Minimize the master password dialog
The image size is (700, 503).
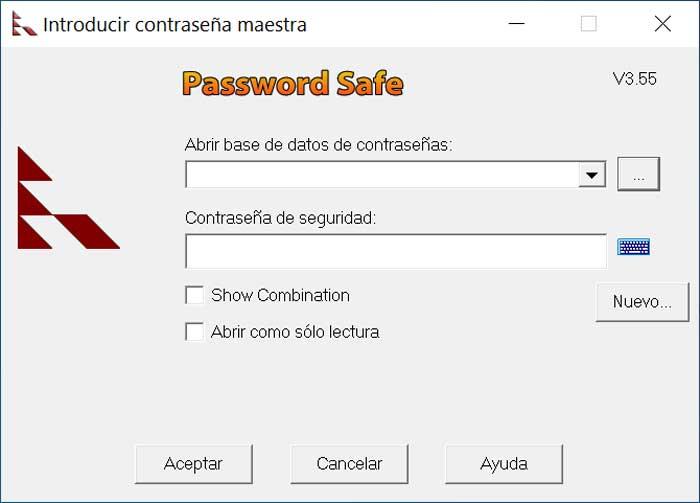click(x=516, y=24)
